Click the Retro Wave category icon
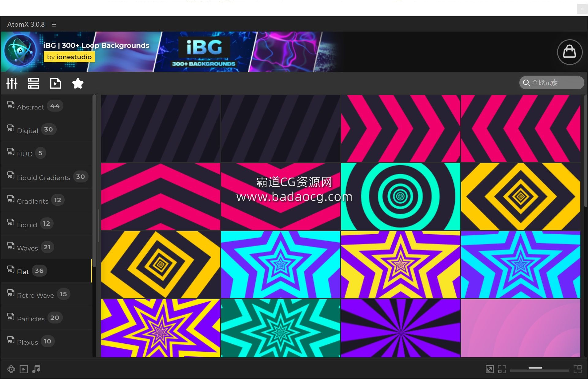Image resolution: width=588 pixels, height=379 pixels. tap(11, 293)
